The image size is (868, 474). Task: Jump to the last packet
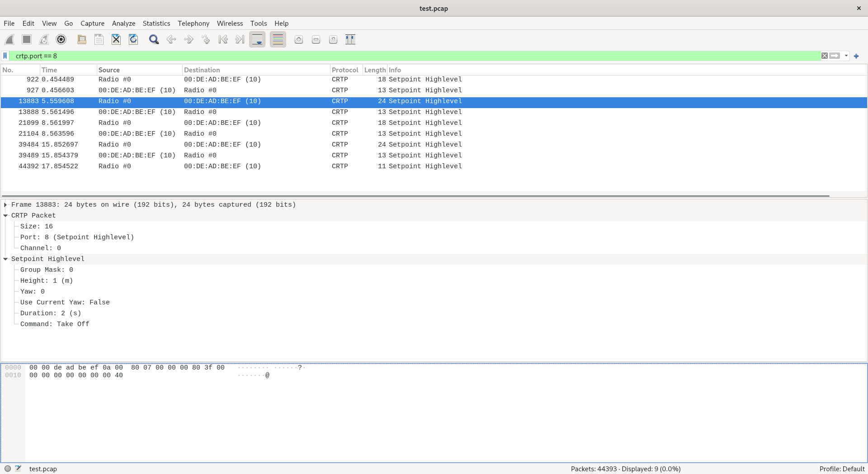point(239,39)
